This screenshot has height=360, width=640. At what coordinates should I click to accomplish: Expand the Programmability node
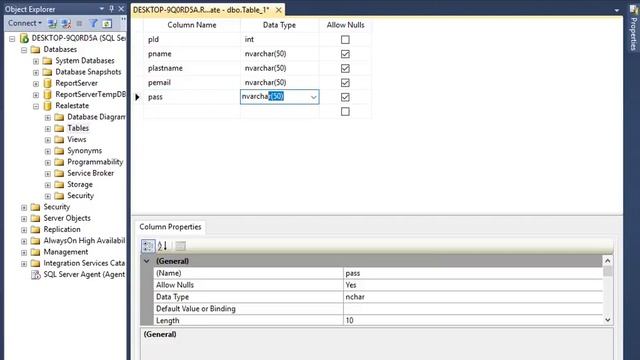click(48, 162)
